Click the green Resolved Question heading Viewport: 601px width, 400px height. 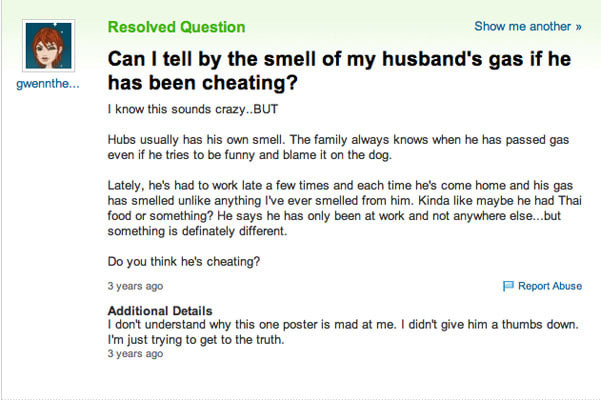[176, 27]
